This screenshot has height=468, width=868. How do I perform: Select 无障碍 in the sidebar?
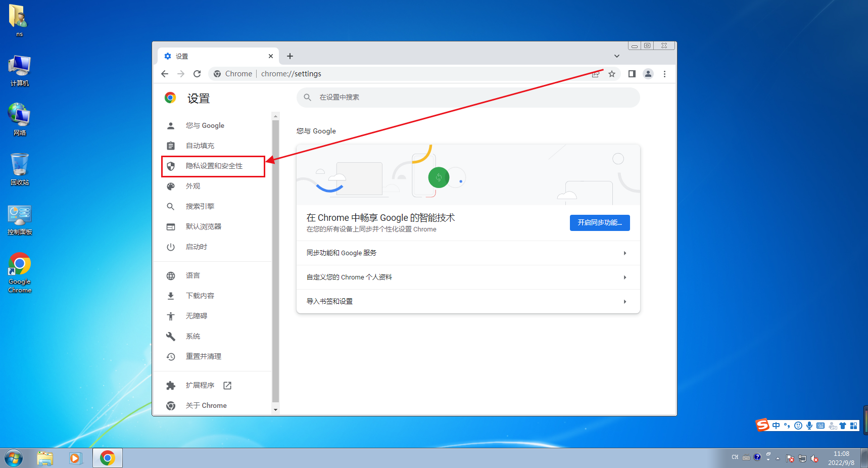tap(213, 316)
